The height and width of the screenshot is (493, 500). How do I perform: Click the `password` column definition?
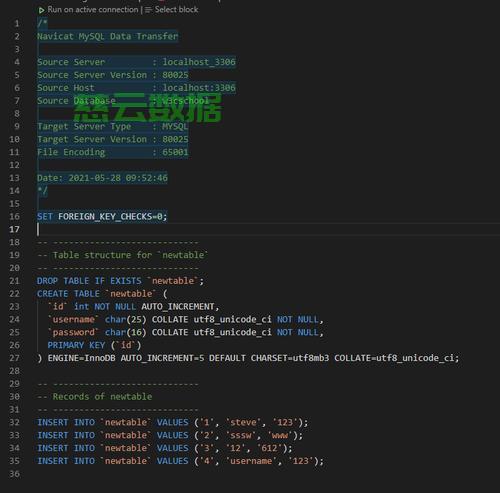[186, 332]
